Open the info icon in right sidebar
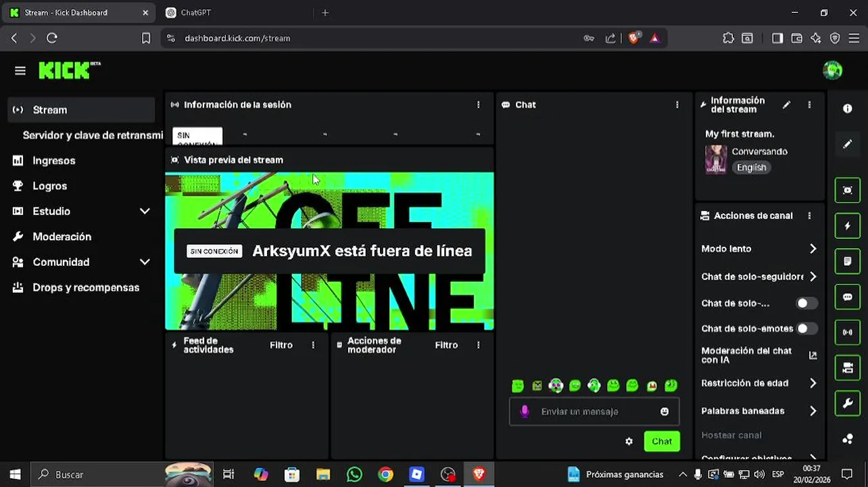868x487 pixels. pyautogui.click(x=847, y=108)
